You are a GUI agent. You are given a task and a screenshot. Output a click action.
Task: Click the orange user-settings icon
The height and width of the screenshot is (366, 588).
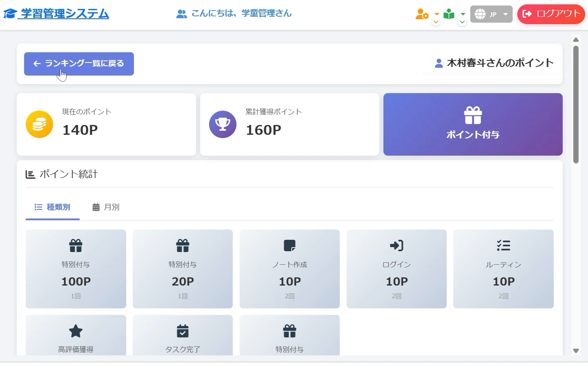[422, 14]
